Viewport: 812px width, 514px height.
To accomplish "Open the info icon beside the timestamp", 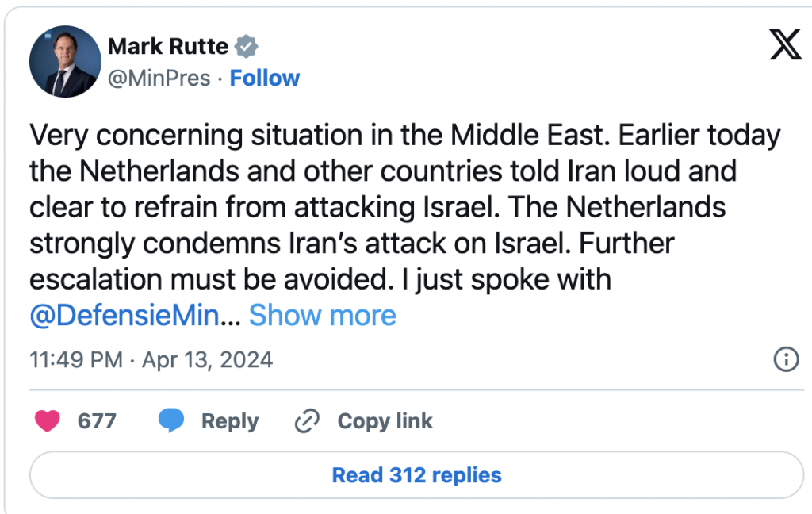I will (785, 360).
